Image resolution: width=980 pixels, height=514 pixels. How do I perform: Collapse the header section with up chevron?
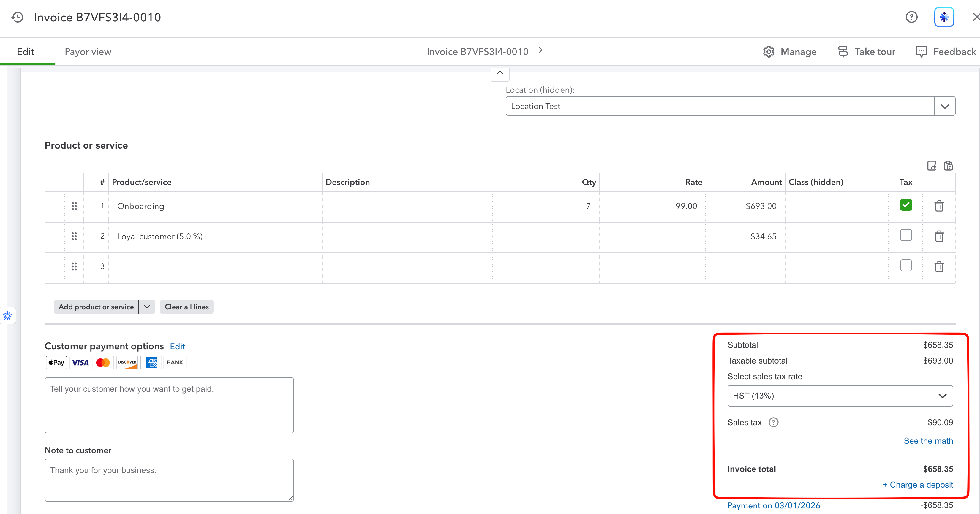(500, 73)
